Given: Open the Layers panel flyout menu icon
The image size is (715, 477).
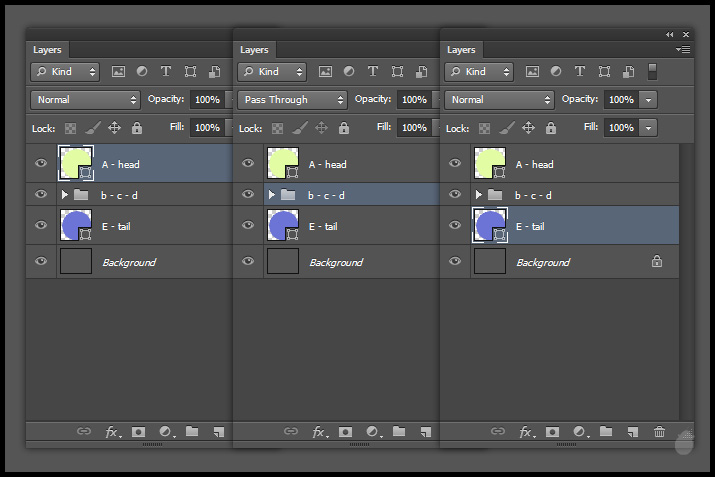Looking at the screenshot, I should coord(683,49).
